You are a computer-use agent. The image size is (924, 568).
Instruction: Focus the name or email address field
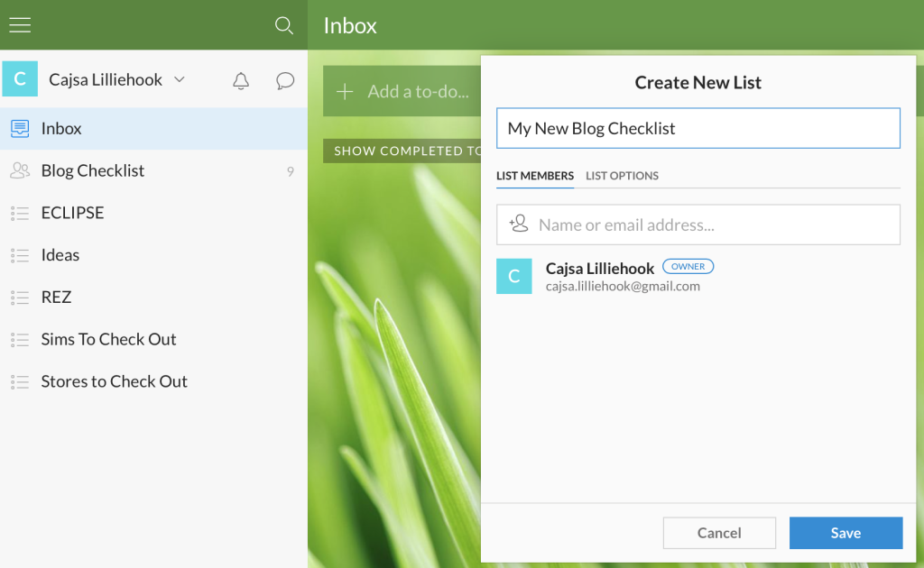click(713, 224)
